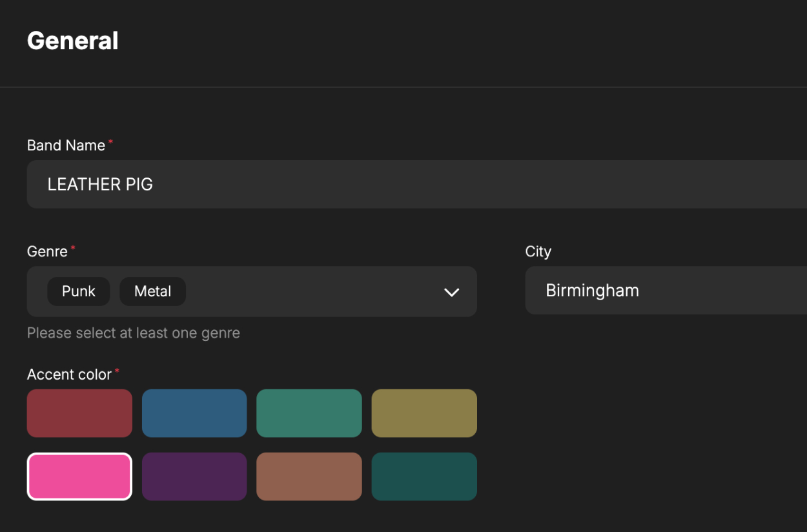Select the purple accent color swatch

194,476
